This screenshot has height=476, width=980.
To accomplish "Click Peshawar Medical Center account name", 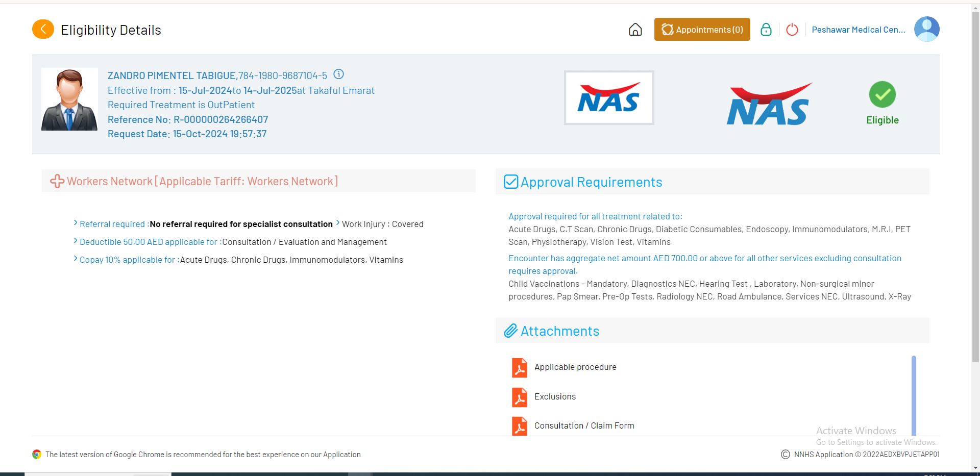I will click(x=858, y=30).
